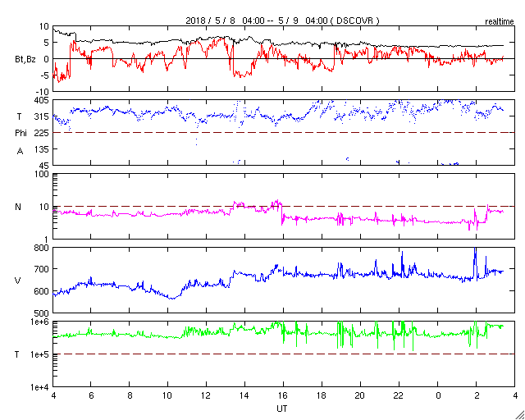Click the "16" hour tick on the UT axis
Image resolution: width=525 pixels, height=420 pixels.
click(283, 395)
